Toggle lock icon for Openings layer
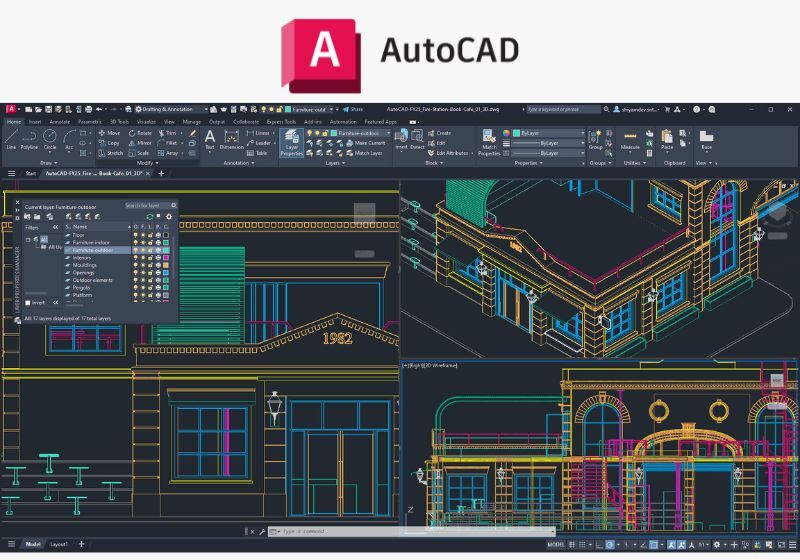Image resolution: width=800 pixels, height=560 pixels. 151,273
